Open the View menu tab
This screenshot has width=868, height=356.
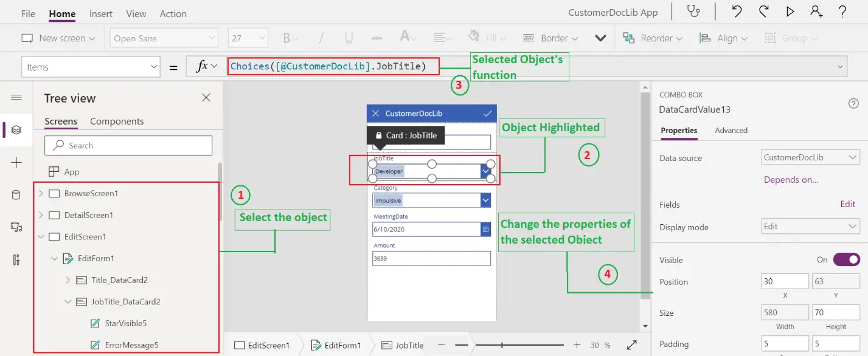pos(136,13)
